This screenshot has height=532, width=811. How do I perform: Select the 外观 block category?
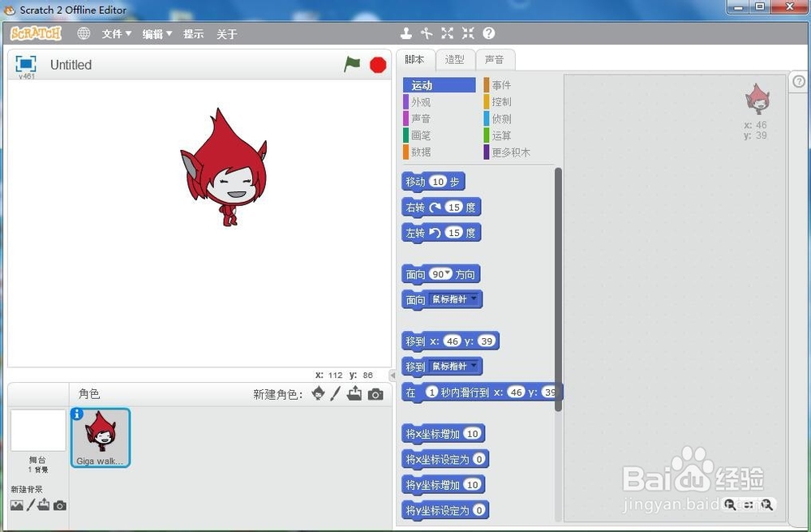[x=439, y=102]
